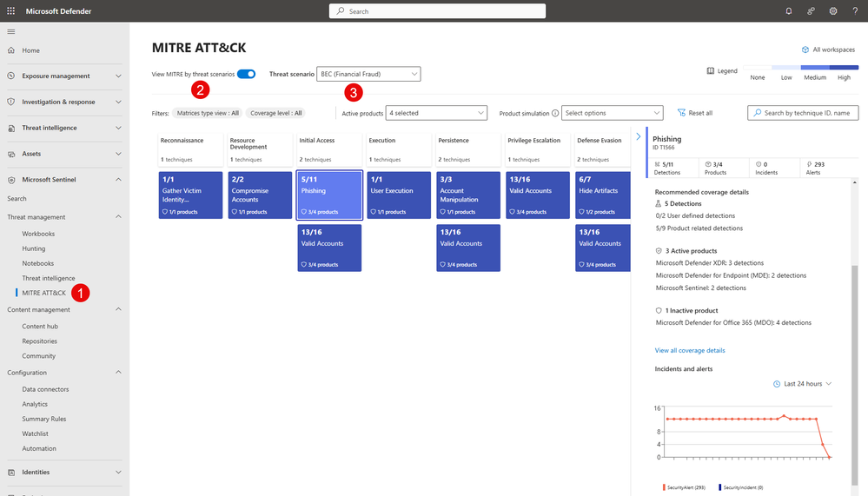
Task: Expand Exposure management section
Action: [118, 76]
